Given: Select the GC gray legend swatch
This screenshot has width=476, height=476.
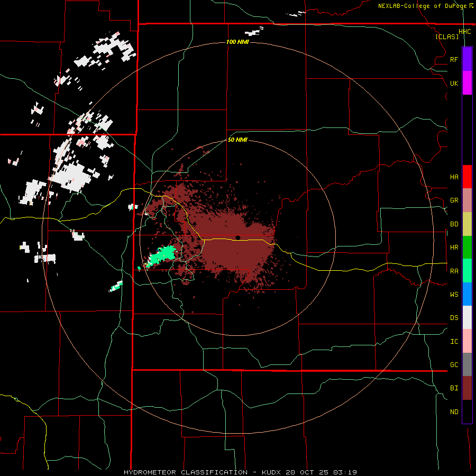Looking at the screenshot, I should (x=467, y=364).
